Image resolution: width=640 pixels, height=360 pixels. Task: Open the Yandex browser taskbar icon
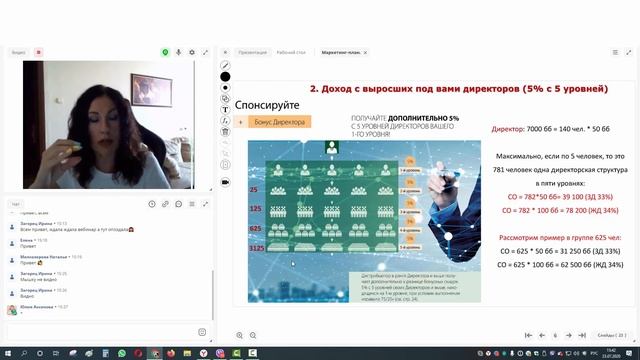[203, 353]
